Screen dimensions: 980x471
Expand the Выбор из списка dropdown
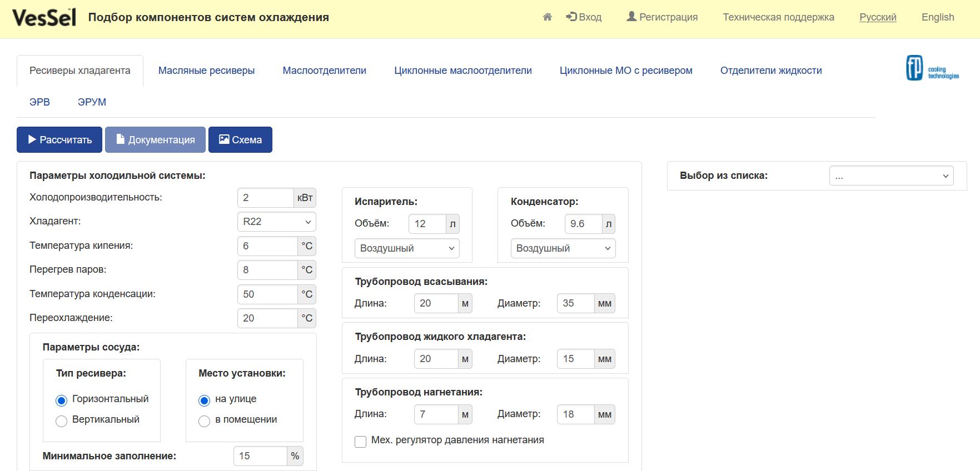point(892,176)
